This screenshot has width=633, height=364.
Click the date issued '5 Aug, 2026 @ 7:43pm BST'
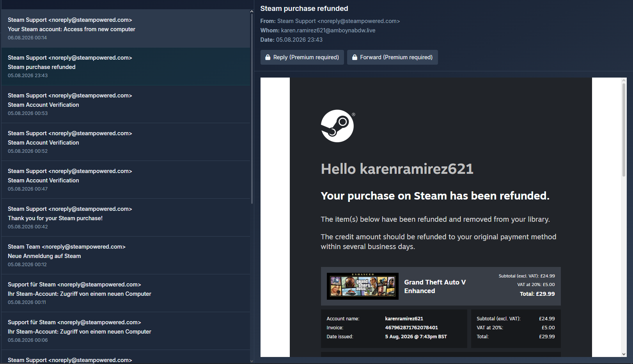416,337
